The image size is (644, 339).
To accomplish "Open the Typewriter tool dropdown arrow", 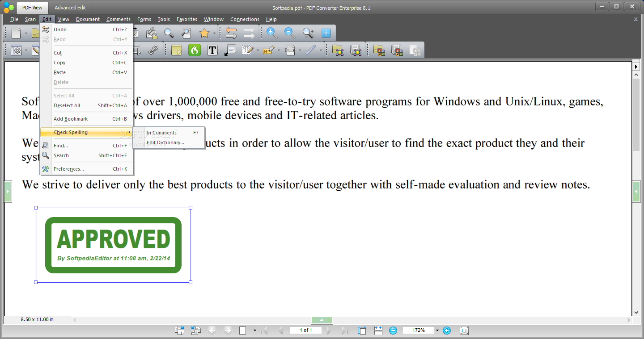I will coord(258,50).
